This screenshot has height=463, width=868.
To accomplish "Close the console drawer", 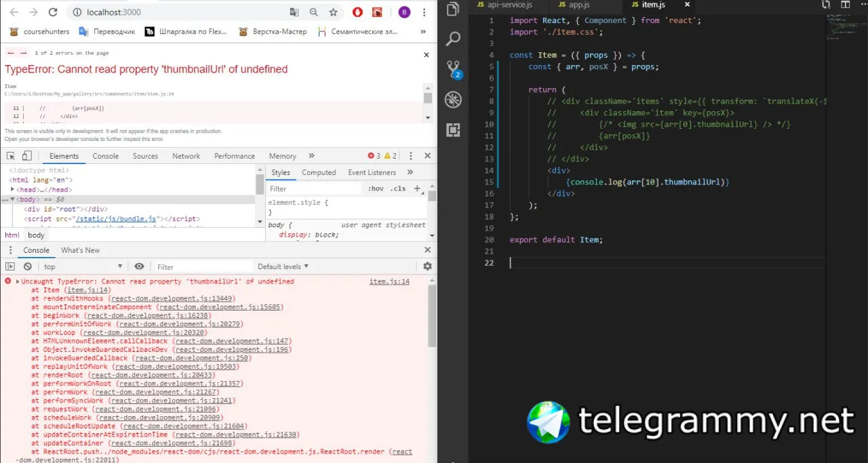I will tap(427, 250).
